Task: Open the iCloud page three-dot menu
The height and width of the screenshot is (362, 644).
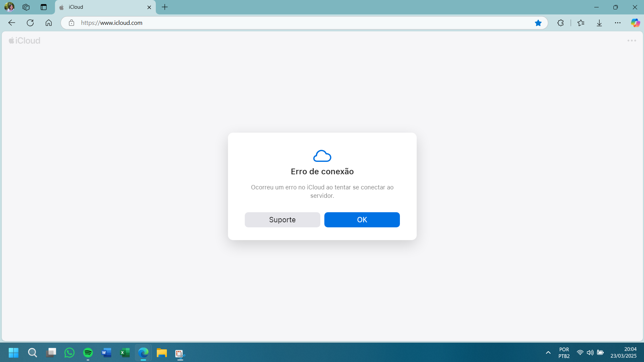Action: pyautogui.click(x=632, y=41)
